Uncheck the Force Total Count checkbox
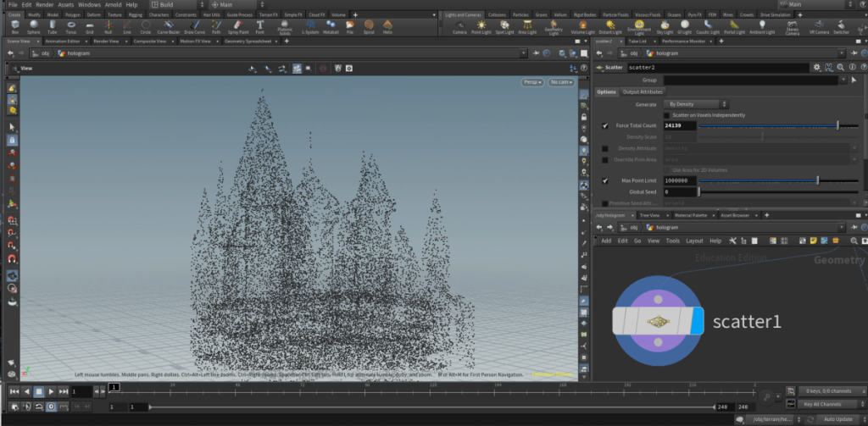The image size is (868, 426). (x=605, y=125)
